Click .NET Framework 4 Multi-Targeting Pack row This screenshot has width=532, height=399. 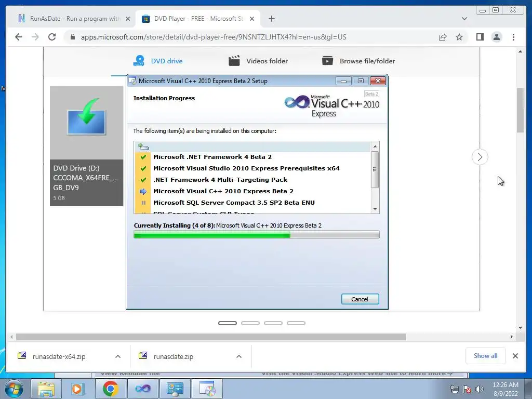(x=252, y=180)
